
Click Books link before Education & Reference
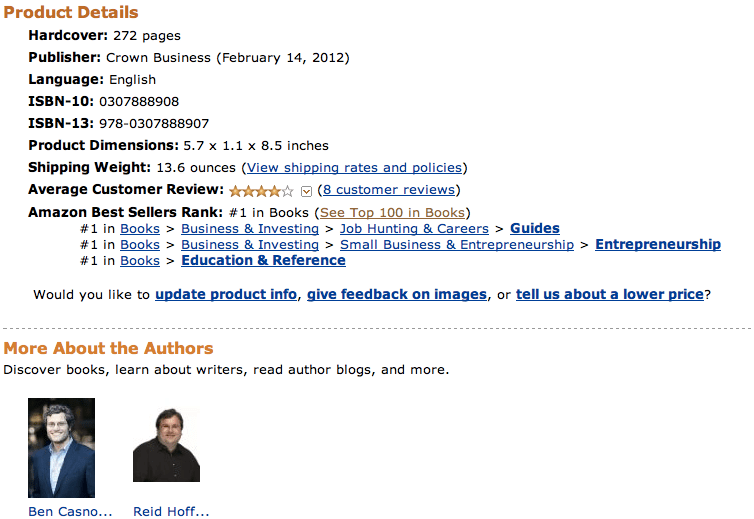coord(140,261)
